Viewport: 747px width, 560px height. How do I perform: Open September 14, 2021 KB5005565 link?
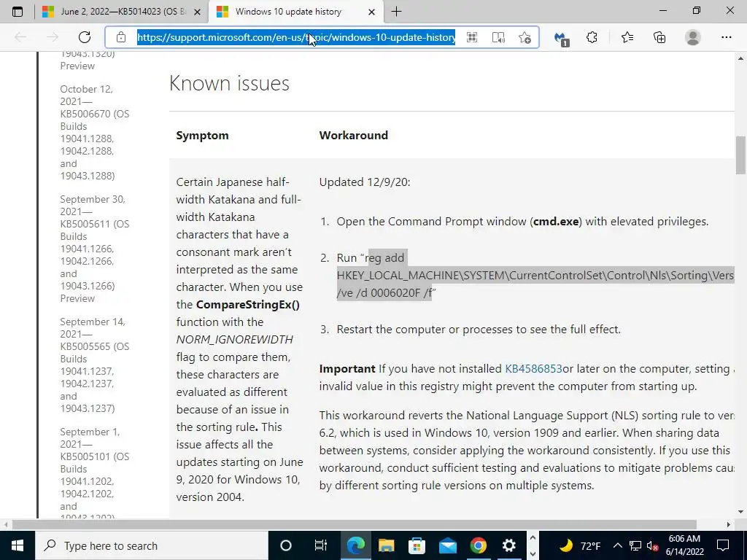tap(94, 365)
